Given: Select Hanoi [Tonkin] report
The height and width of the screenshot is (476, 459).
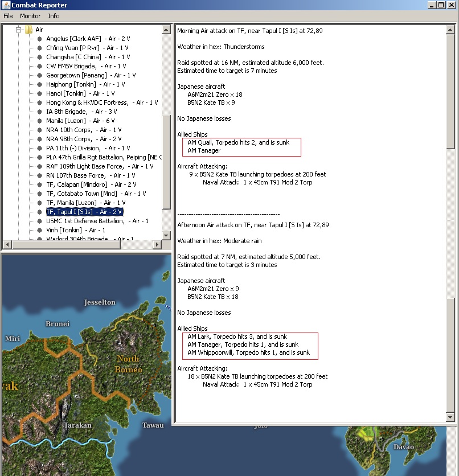Looking at the screenshot, I should 80,93.
